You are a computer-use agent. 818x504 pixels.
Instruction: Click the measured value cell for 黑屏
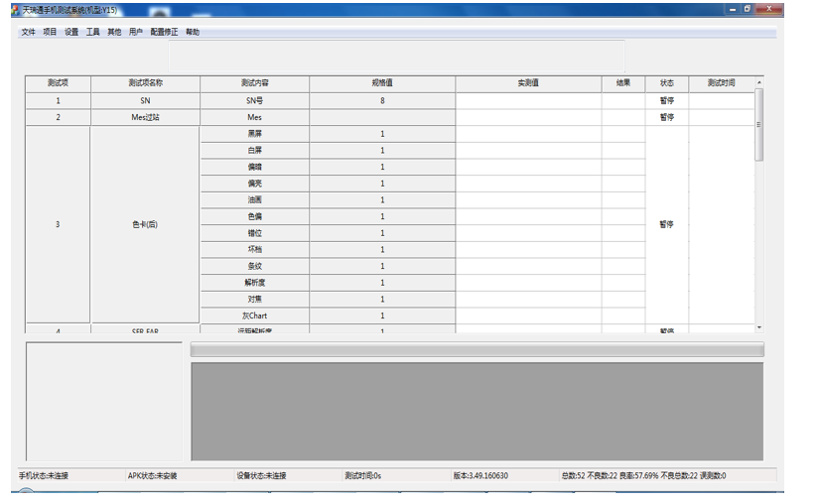(x=528, y=134)
